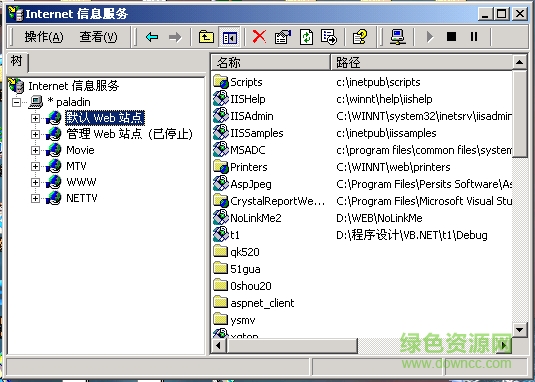Expand the 默认 Web 站点 node

(x=35, y=118)
